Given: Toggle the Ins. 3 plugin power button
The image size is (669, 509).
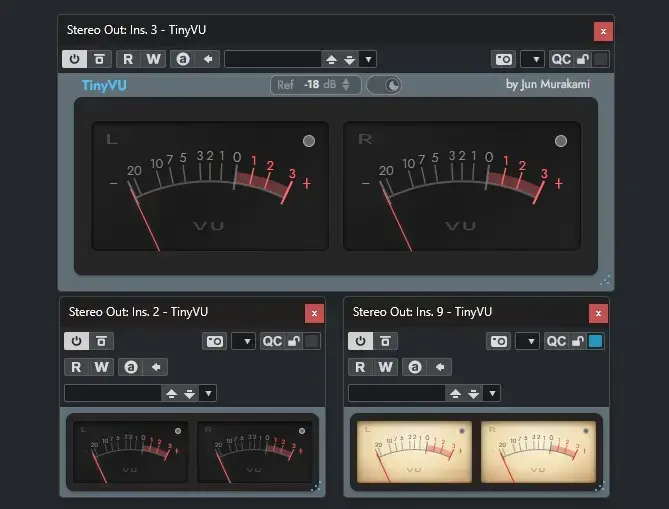Looking at the screenshot, I should (x=75, y=59).
